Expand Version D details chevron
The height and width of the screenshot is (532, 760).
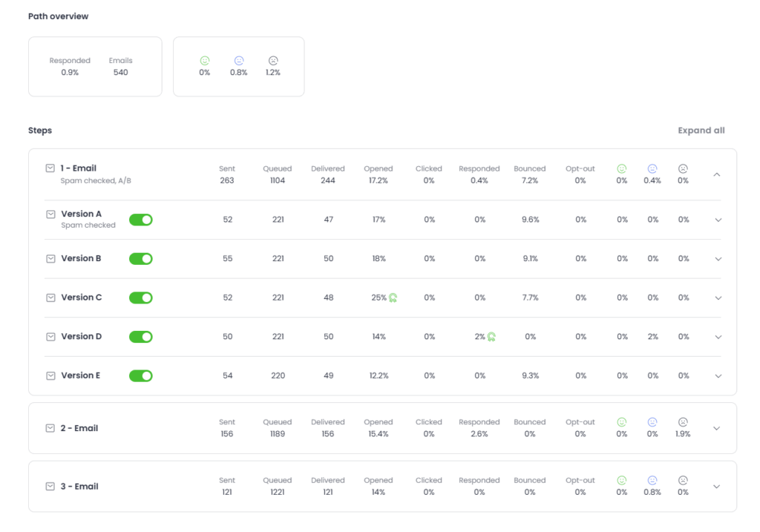[718, 337]
